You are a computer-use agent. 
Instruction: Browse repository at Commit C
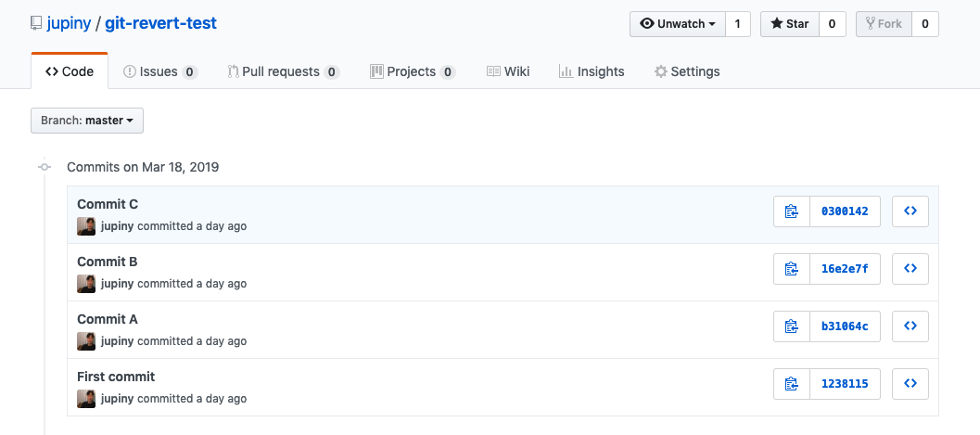[x=910, y=211]
